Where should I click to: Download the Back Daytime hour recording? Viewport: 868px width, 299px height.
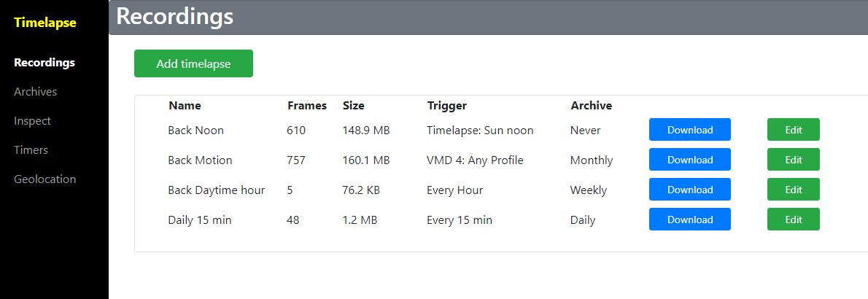pyautogui.click(x=689, y=190)
